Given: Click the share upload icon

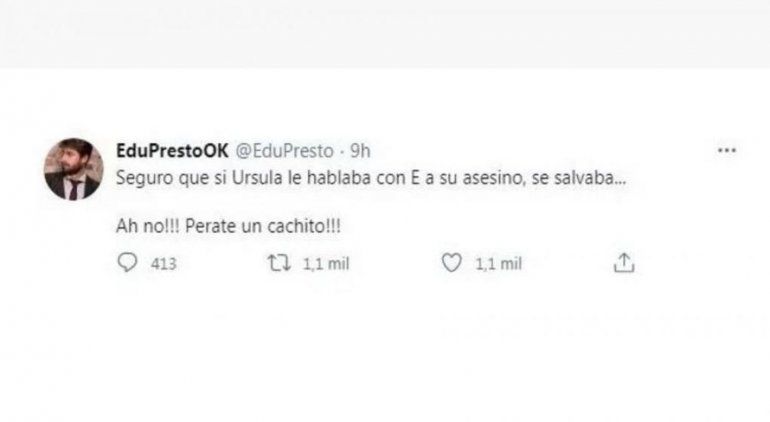Looking at the screenshot, I should [x=623, y=263].
